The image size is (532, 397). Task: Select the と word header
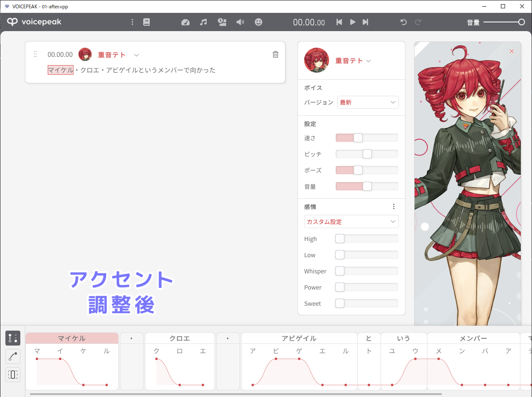[369, 338]
